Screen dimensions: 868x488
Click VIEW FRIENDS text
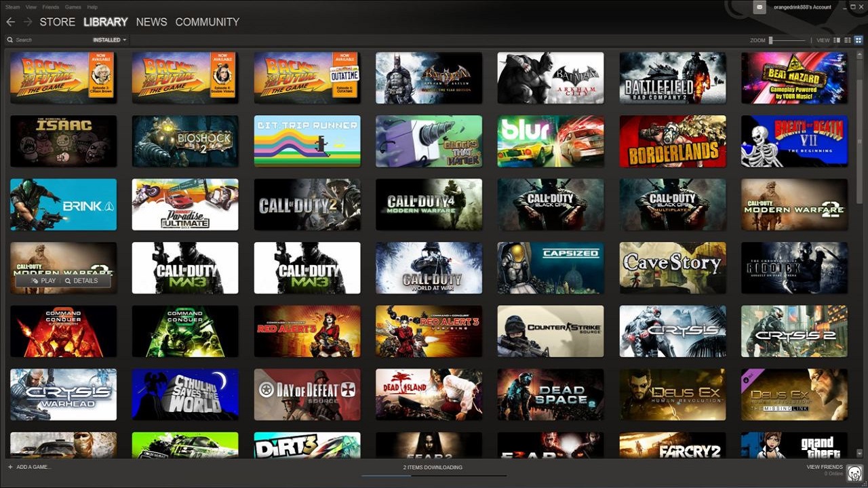click(825, 467)
